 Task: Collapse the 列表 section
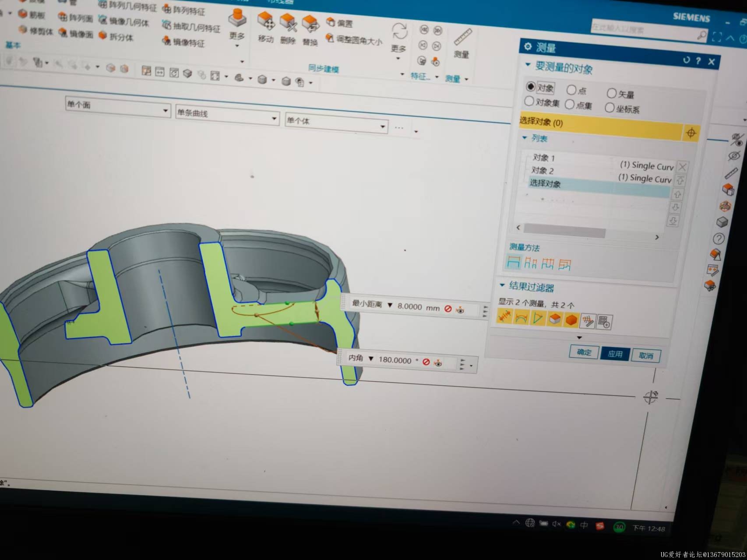pos(525,137)
